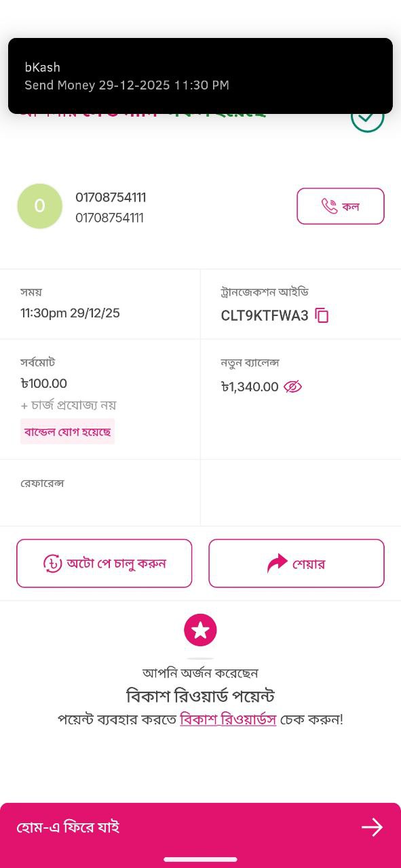Tap the copy icon next to transaction ID CLT9KTFWA3
This screenshot has height=868, width=401.
(x=322, y=315)
